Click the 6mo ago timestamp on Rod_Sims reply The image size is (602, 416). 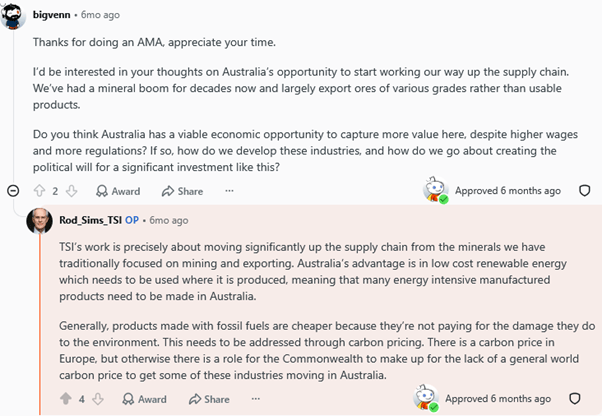[169, 220]
